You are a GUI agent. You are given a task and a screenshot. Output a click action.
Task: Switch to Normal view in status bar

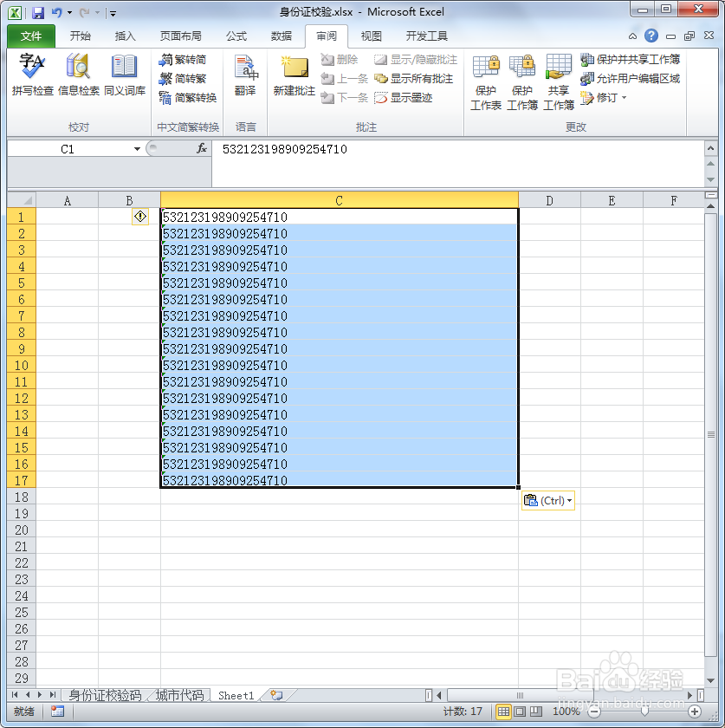click(503, 712)
